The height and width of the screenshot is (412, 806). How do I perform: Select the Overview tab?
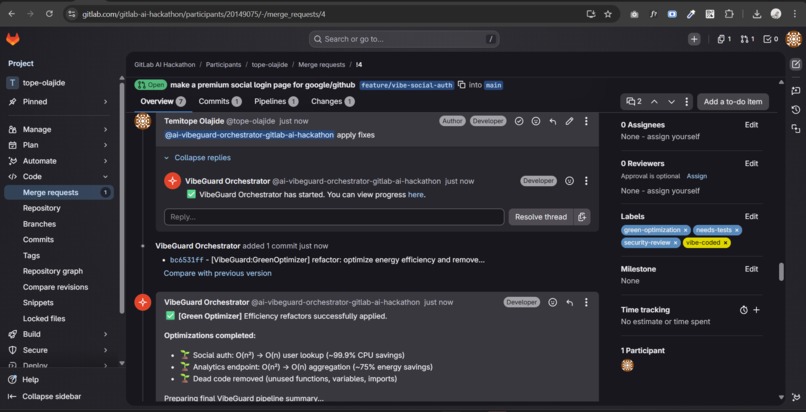[163, 102]
